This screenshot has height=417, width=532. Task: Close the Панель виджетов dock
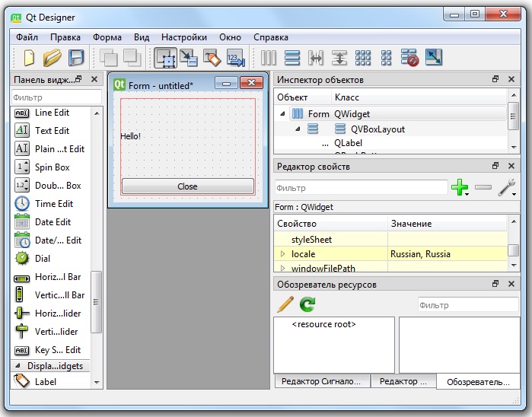click(x=94, y=79)
